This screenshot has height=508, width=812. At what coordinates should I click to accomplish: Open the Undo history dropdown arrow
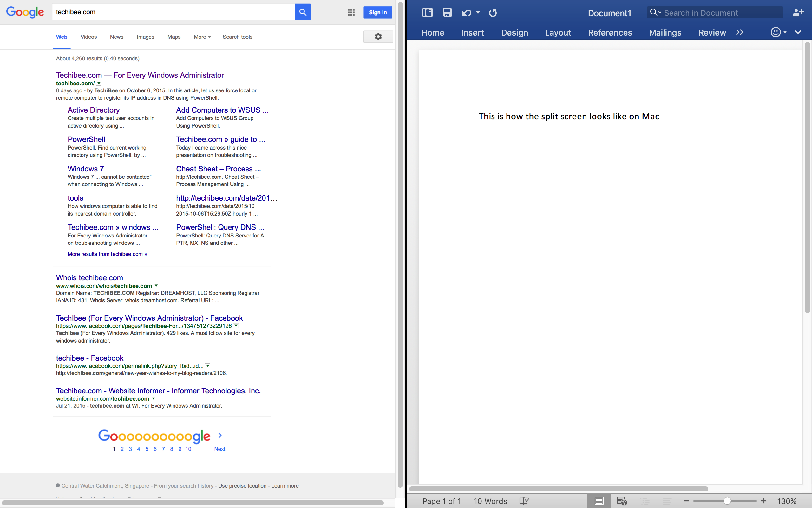click(x=478, y=13)
